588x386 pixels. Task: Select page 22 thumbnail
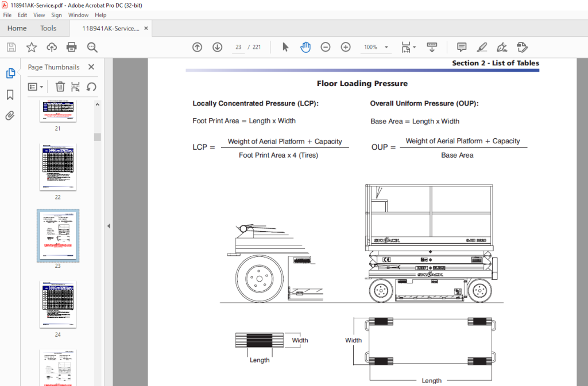coord(58,167)
